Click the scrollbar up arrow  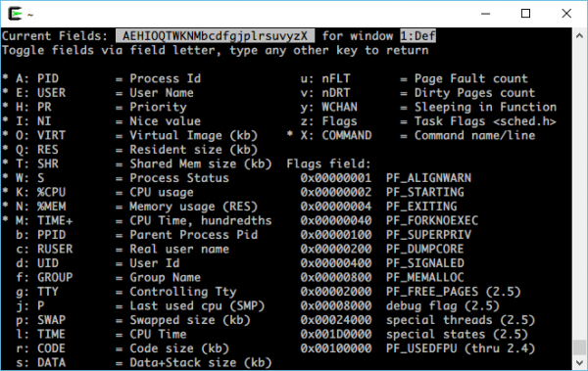point(579,36)
